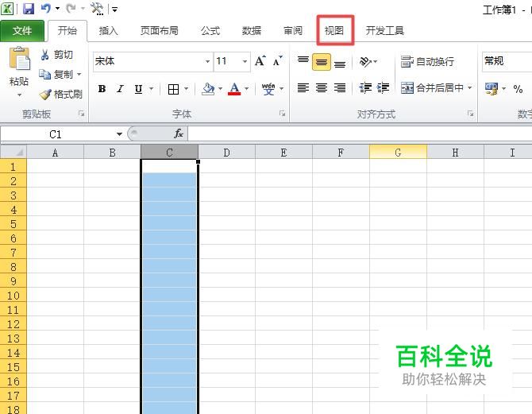The image size is (532, 414).
Task: Apply red font color A
Action: pos(234,89)
